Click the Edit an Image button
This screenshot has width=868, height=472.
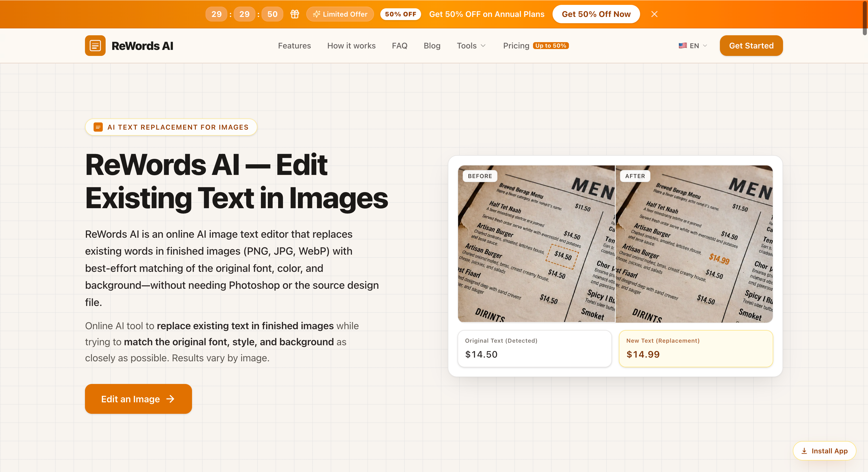click(138, 399)
